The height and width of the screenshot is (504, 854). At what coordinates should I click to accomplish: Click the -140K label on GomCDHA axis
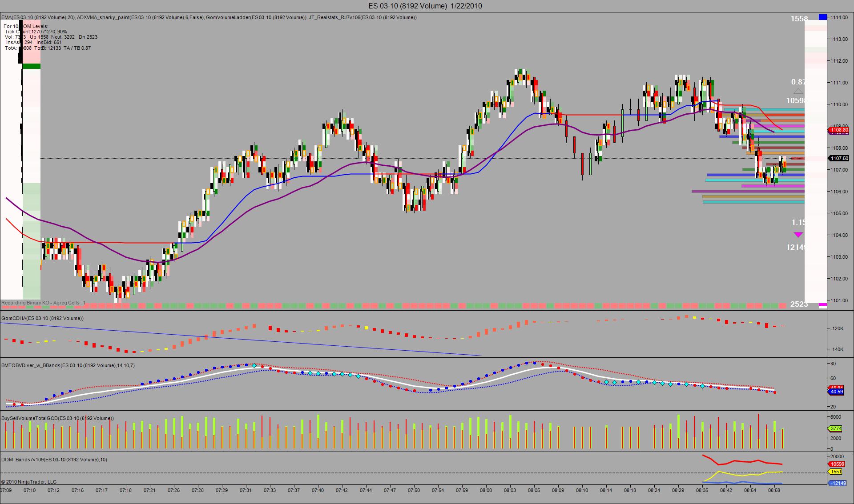coord(838,349)
